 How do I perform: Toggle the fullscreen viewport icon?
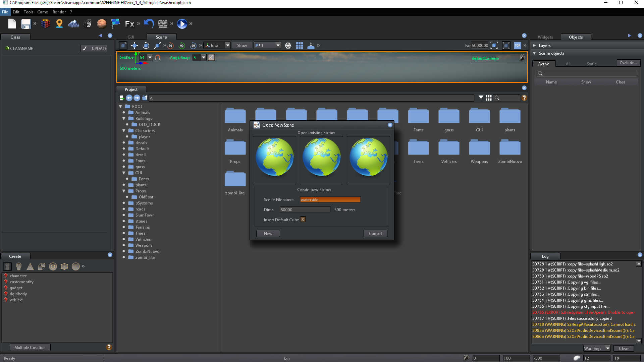506,46
